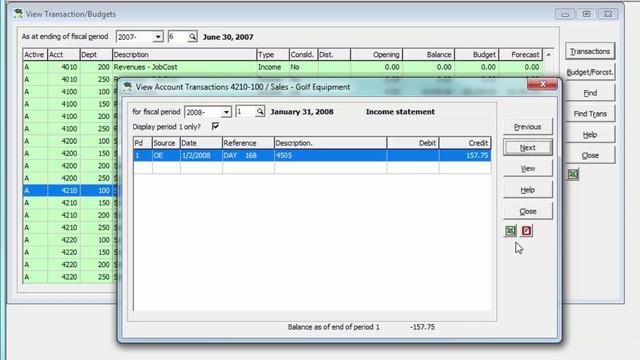Viewport: 640px width, 360px height.
Task: Click Close button in Account Transactions dialog
Action: (527, 211)
